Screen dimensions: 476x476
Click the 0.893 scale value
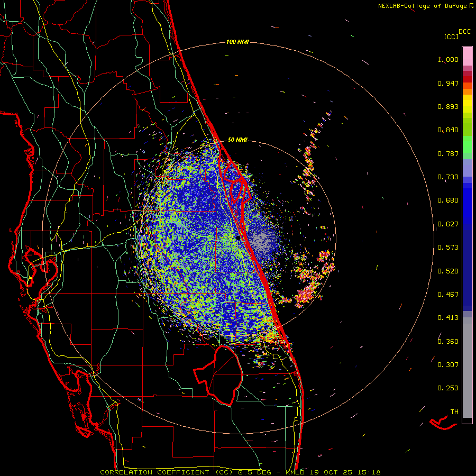click(448, 106)
